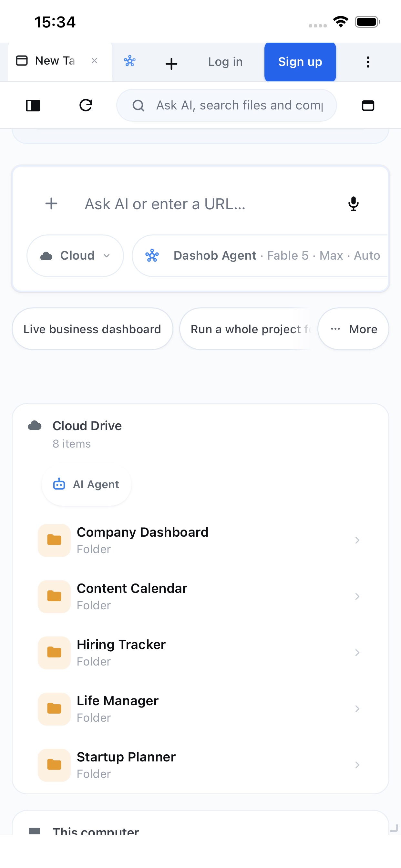This screenshot has height=868, width=401.
Task: Reload the page with refresh icon
Action: click(86, 105)
